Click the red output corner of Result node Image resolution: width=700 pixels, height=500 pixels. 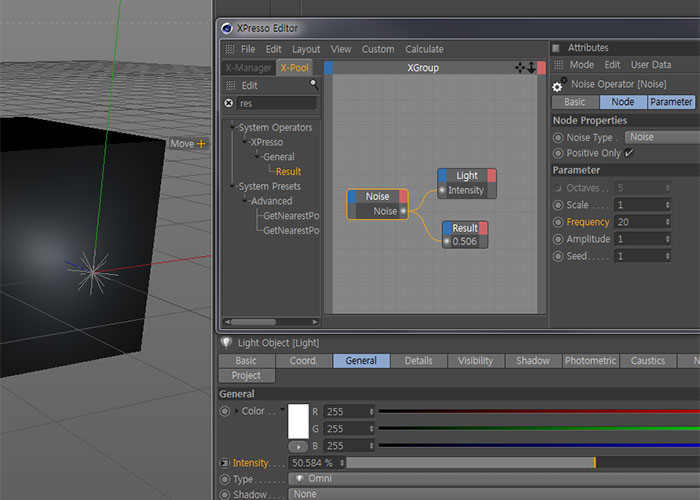483,228
